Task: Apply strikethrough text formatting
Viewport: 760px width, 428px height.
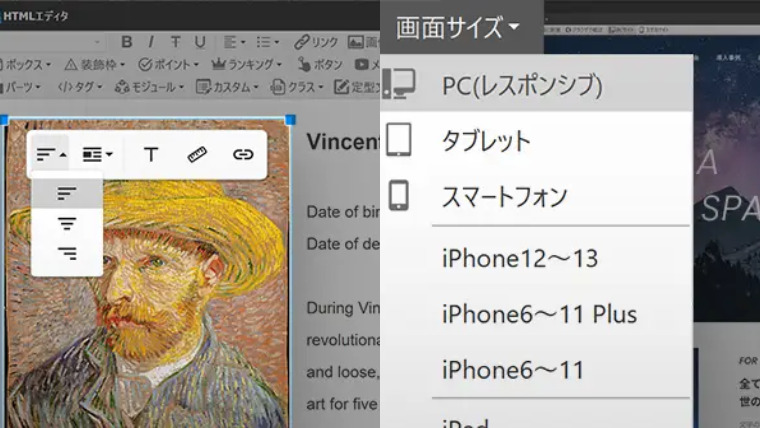Action: coord(175,42)
